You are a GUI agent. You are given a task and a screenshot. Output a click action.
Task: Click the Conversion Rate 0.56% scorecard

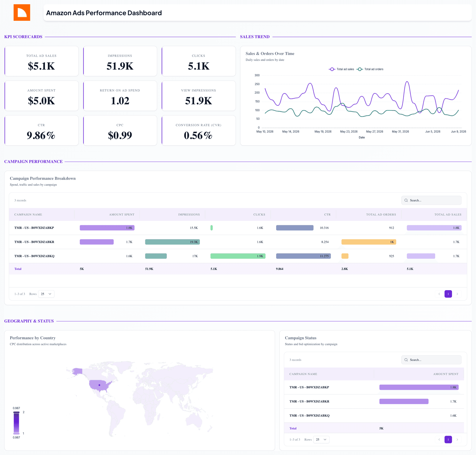coord(199,131)
